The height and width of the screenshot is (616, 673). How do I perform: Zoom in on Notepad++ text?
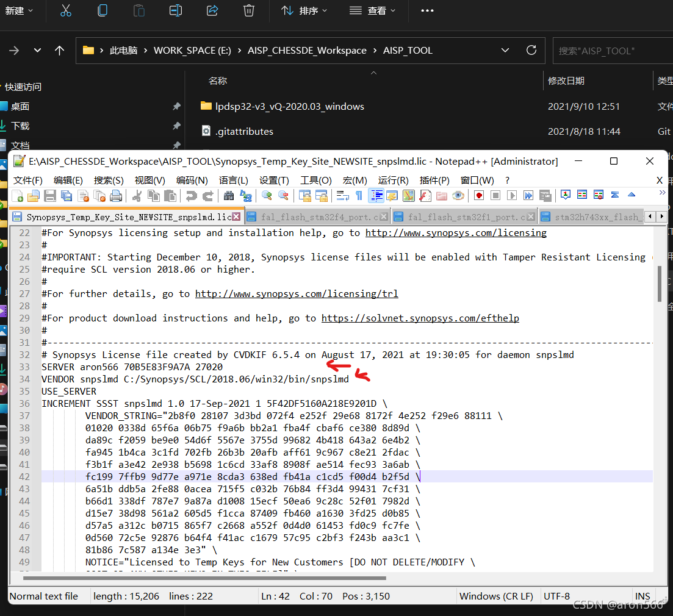[x=267, y=196]
